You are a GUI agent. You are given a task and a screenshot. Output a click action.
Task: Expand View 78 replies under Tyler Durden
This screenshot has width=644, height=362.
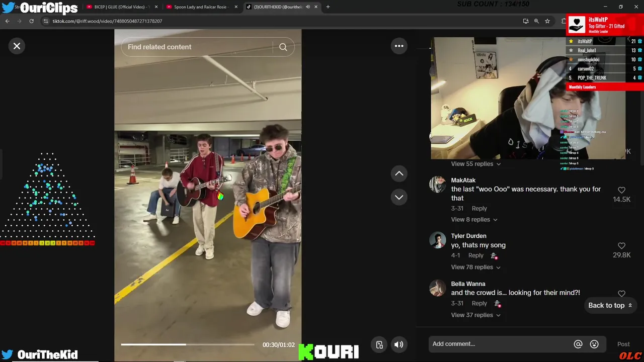click(476, 267)
